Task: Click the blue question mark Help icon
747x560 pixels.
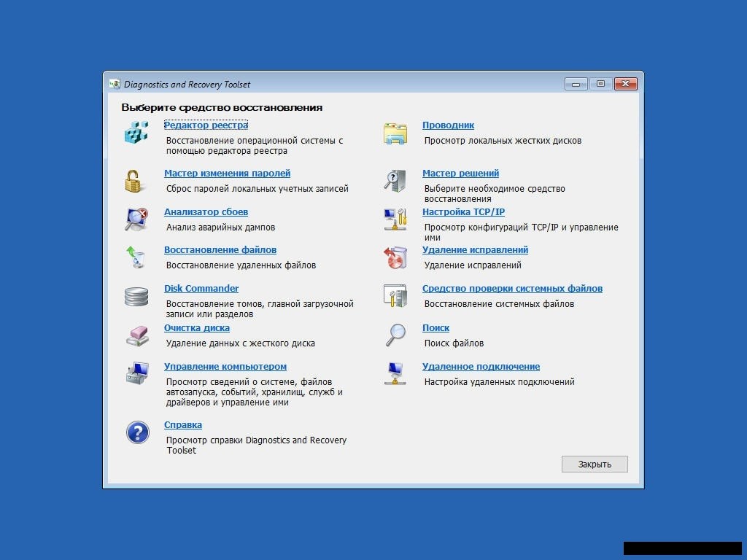Action: (138, 433)
